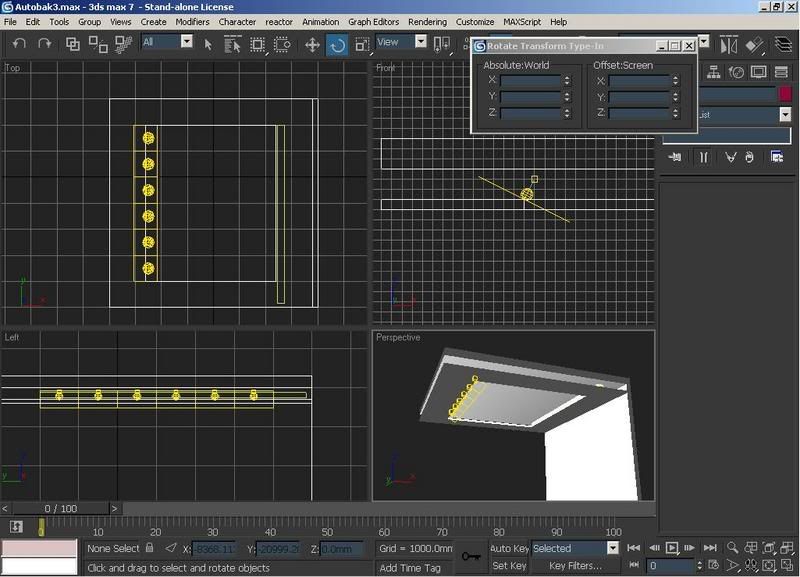This screenshot has width=800, height=577.
Task: Open the Rendering menu
Action: pyautogui.click(x=427, y=21)
